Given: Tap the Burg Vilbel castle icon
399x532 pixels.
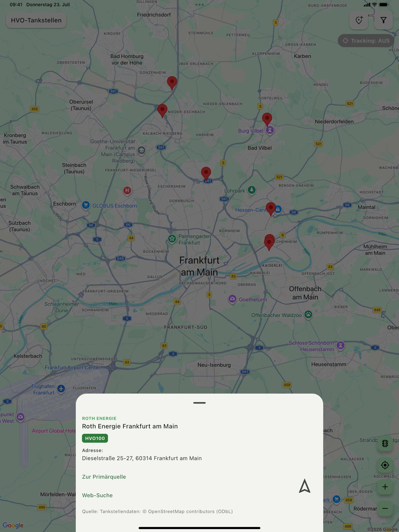Looking at the screenshot, I should [x=269, y=130].
